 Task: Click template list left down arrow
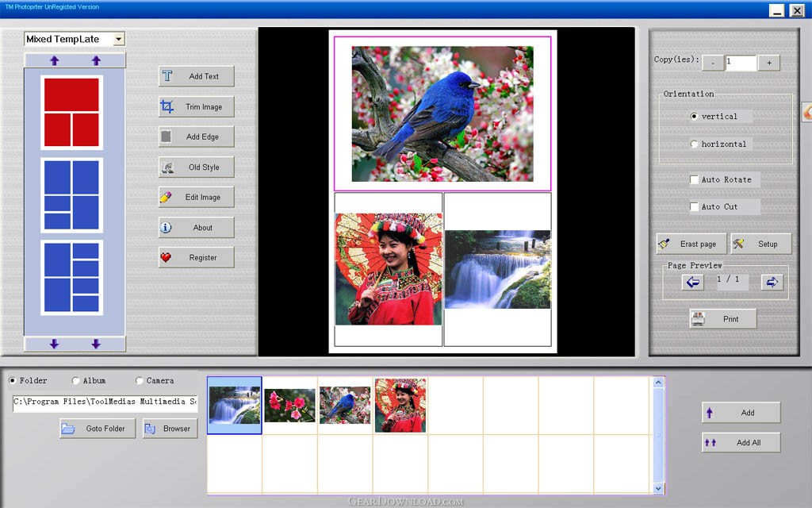[x=55, y=344]
